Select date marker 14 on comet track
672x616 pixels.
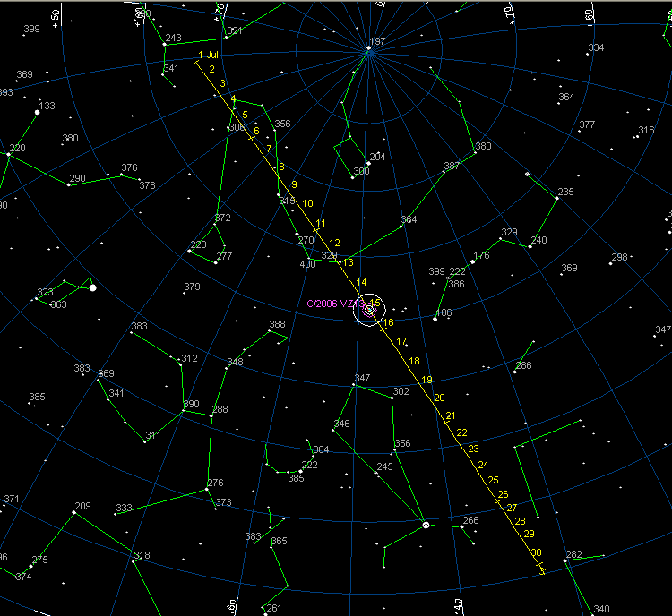point(361,282)
